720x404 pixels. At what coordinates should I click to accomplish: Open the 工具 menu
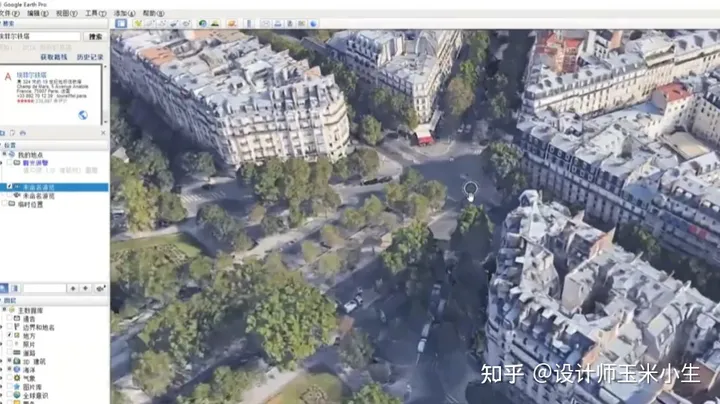coord(96,13)
